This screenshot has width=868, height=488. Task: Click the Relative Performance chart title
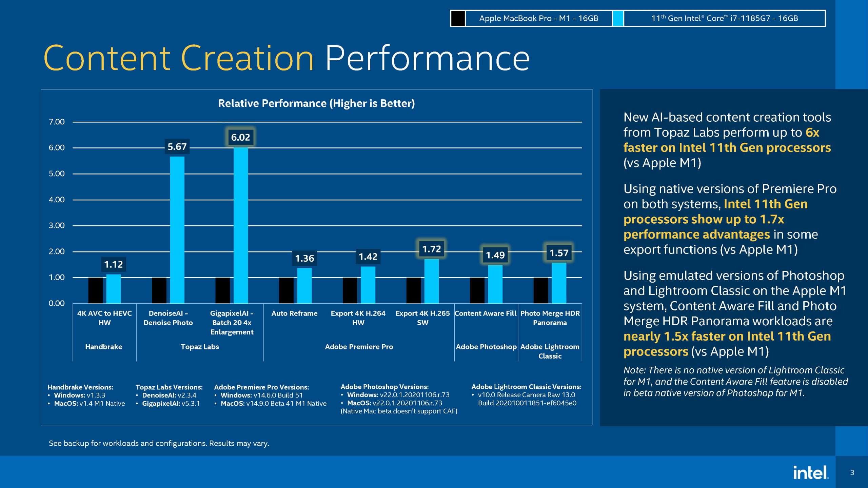[x=316, y=103]
